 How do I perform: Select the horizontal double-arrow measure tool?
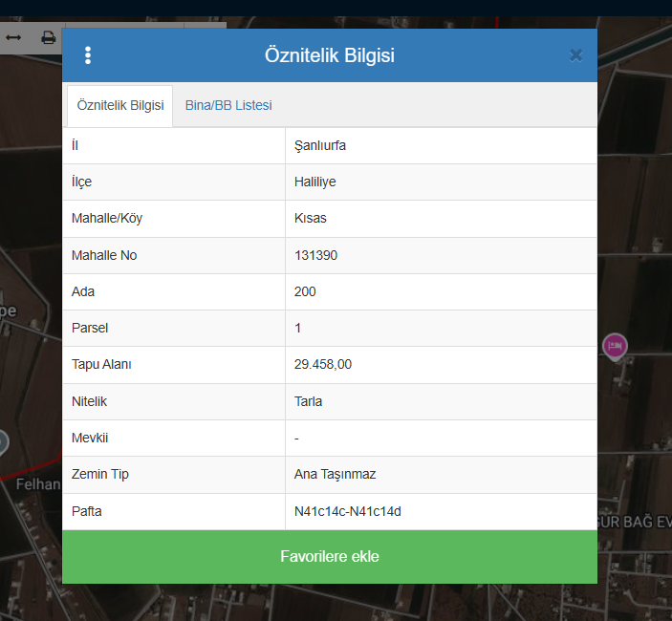coord(13,38)
